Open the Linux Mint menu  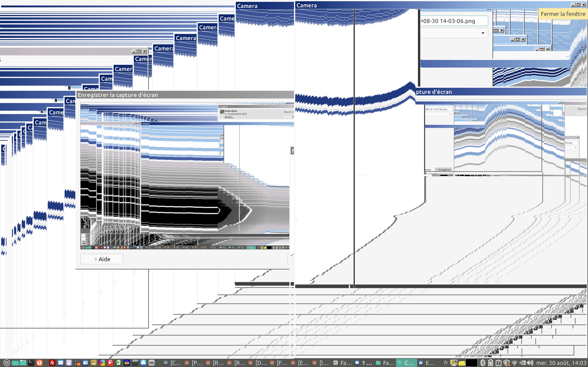pyautogui.click(x=7, y=363)
